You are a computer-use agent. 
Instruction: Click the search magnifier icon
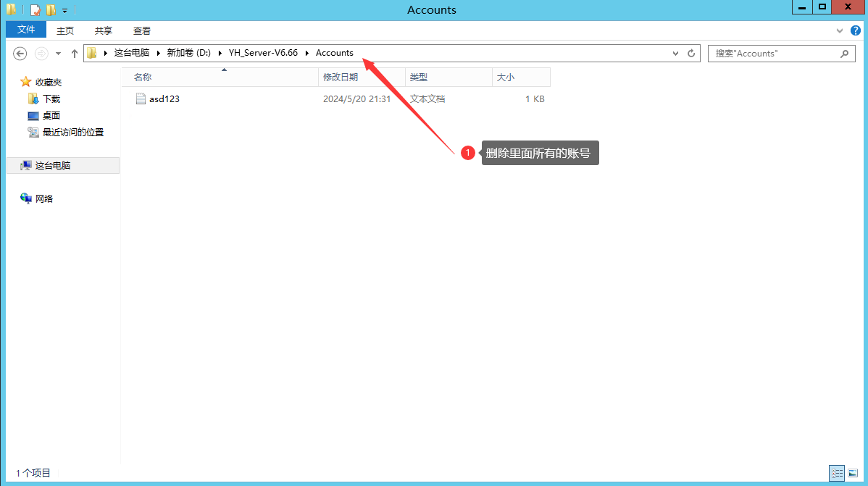click(x=843, y=54)
